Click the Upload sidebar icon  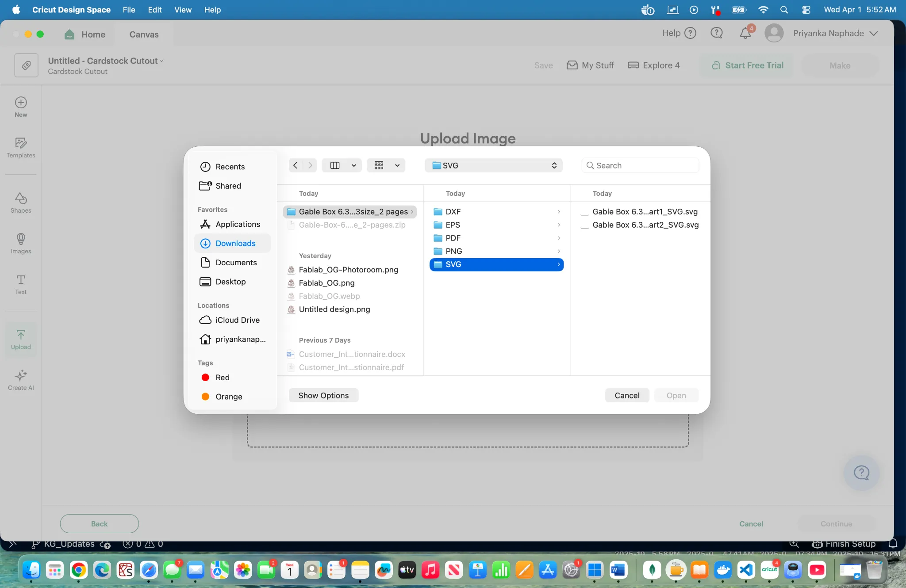21,340
